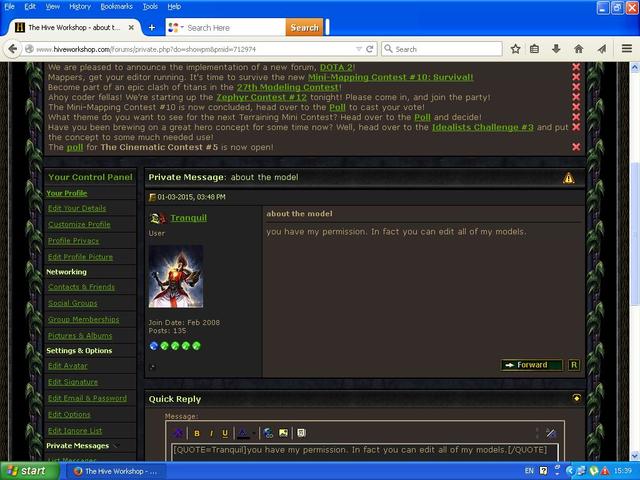
Task: Click the paper-plane share icon in toolbar
Action: pos(602,49)
